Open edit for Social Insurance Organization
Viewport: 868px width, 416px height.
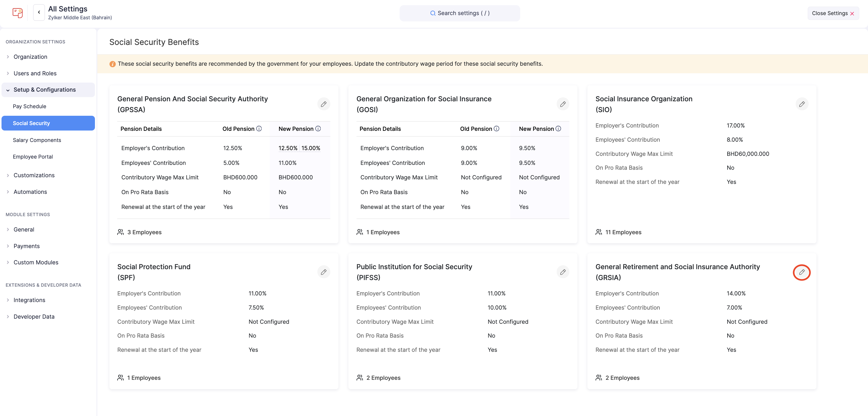[802, 104]
